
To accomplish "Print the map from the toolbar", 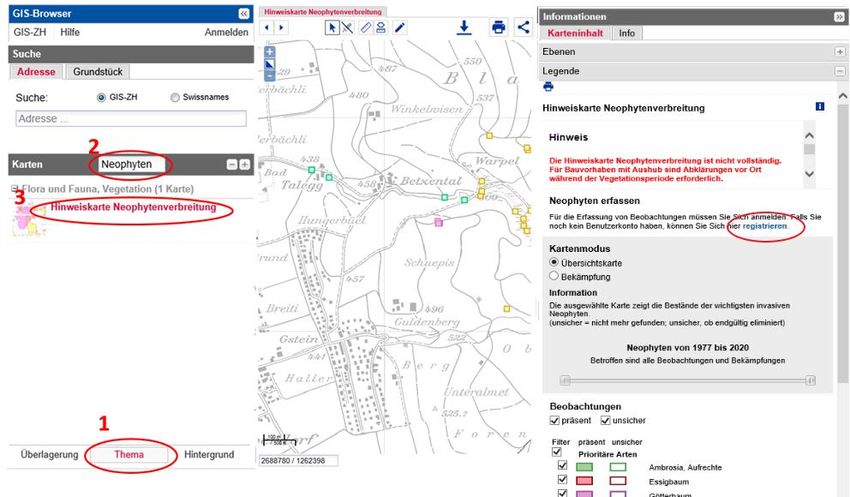I will pos(498,28).
